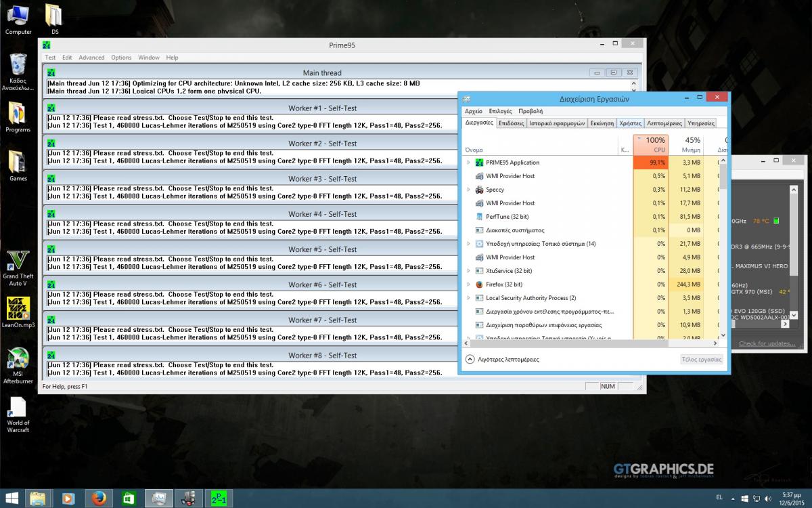The height and width of the screenshot is (508, 812).
Task: Open the Windows Store taskbar icon
Action: pos(128,499)
